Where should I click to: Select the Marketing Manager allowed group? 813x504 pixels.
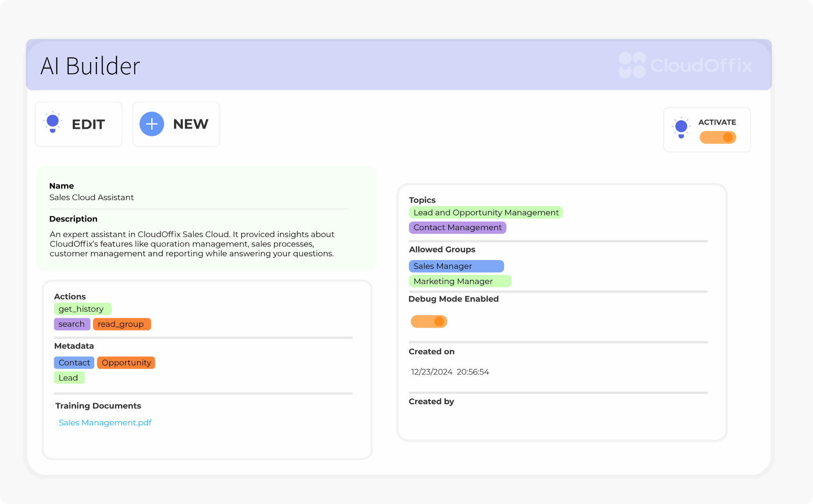(460, 281)
